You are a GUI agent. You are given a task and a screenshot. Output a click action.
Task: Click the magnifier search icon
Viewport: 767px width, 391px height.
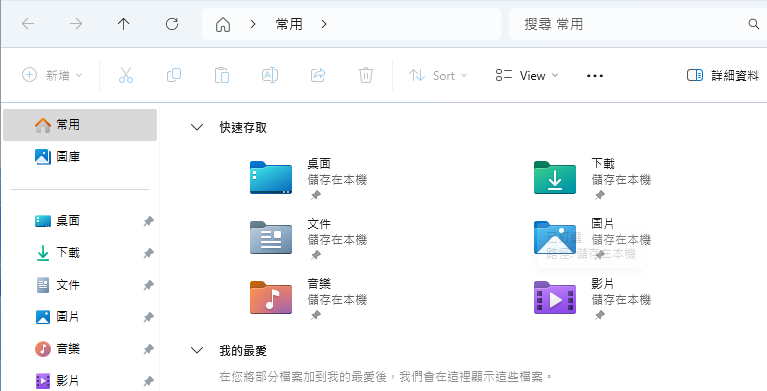click(753, 24)
